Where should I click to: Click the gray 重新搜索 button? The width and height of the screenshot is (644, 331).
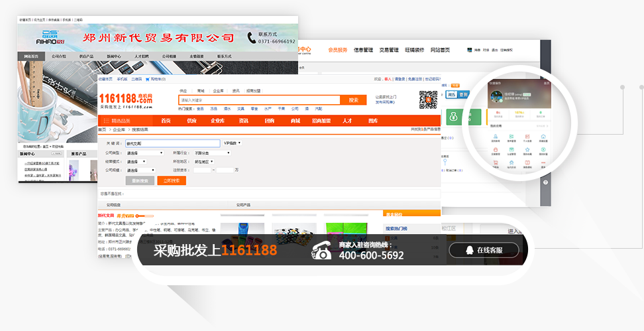(140, 180)
